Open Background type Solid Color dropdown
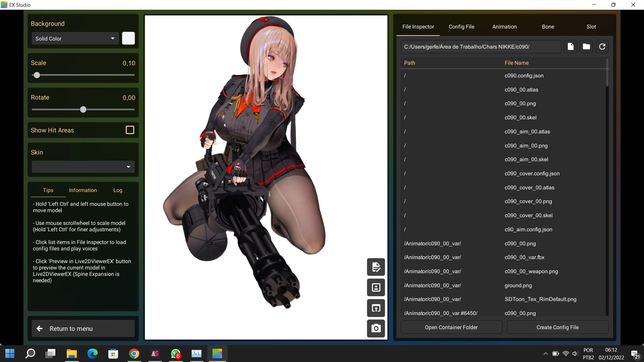The image size is (644, 362). point(75,39)
